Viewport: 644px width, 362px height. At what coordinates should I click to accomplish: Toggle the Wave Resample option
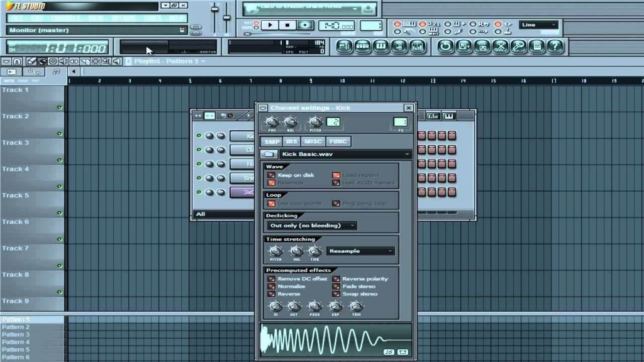[x=272, y=183]
